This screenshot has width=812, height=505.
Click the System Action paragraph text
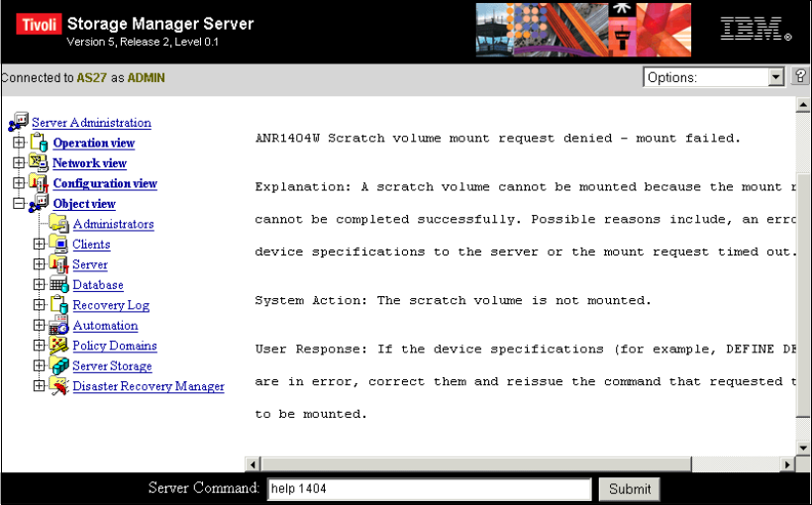point(453,300)
